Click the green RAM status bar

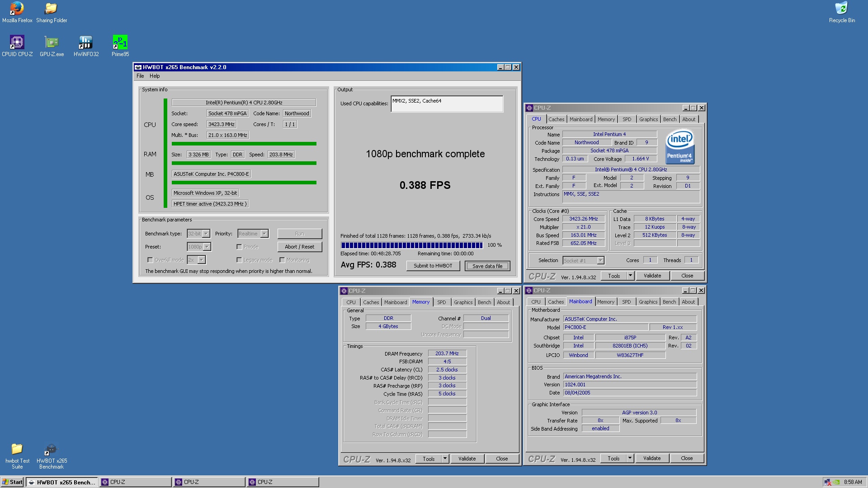244,163
